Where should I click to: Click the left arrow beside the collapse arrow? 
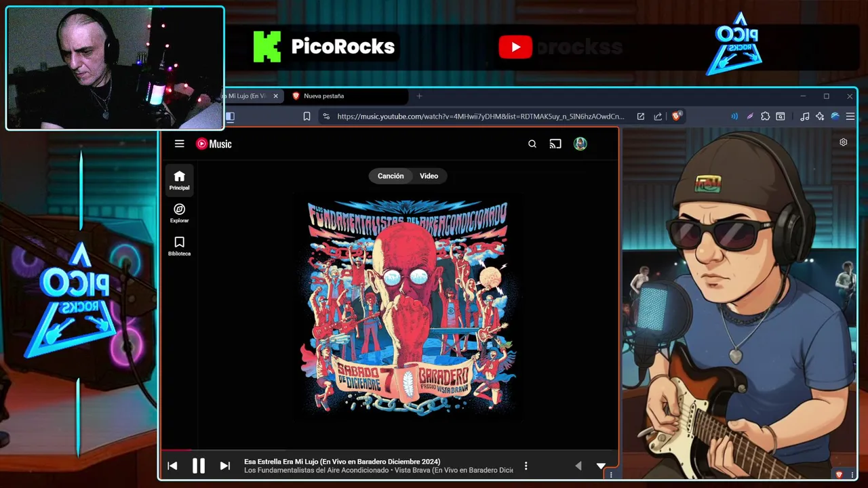[578, 466]
